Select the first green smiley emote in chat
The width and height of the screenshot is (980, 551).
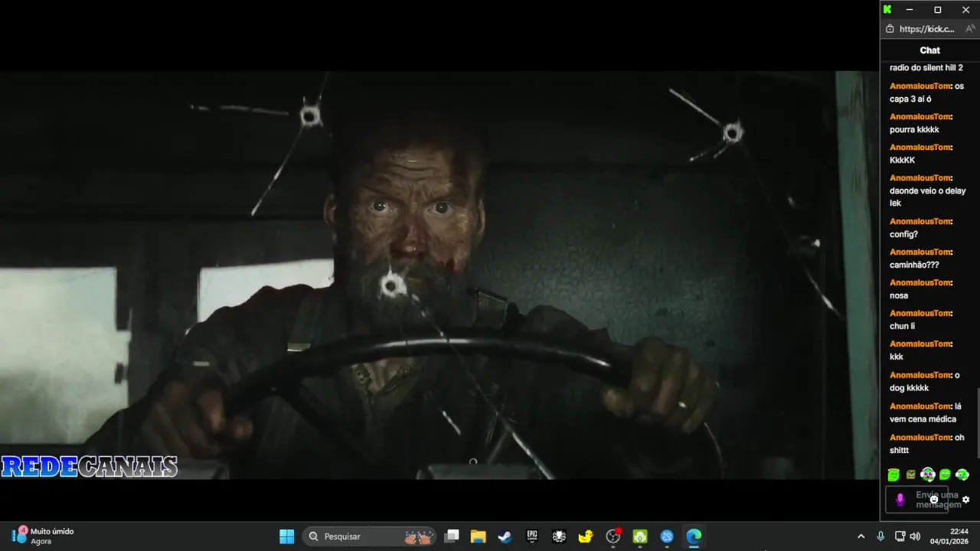click(x=893, y=474)
